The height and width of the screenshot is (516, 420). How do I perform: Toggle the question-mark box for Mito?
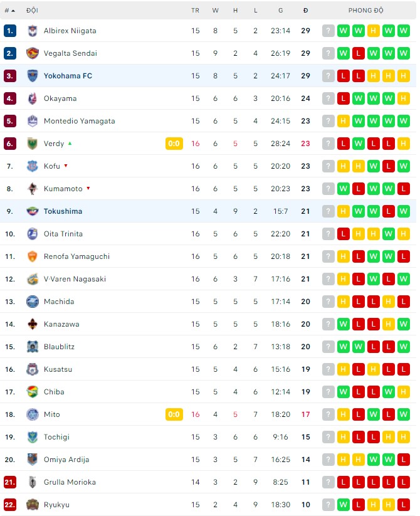point(328,414)
